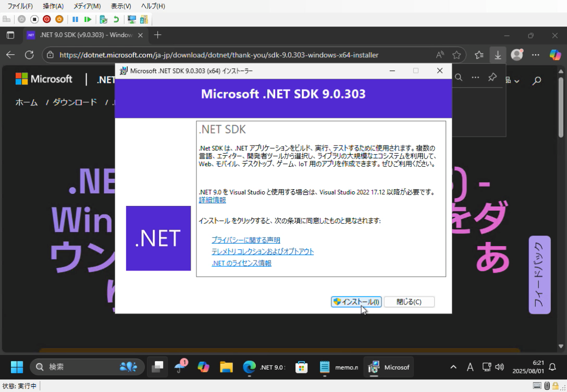The height and width of the screenshot is (392, 567).
Task: Open Edge tab actions menu
Action: pyautogui.click(x=10, y=35)
